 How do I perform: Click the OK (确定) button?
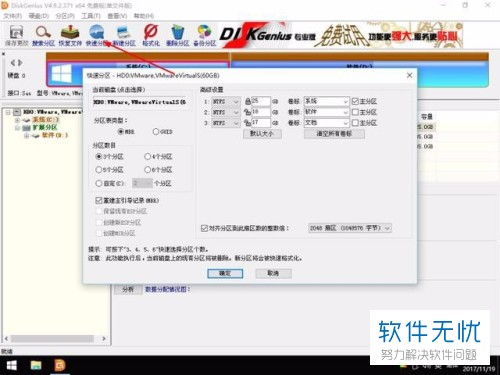pos(225,273)
